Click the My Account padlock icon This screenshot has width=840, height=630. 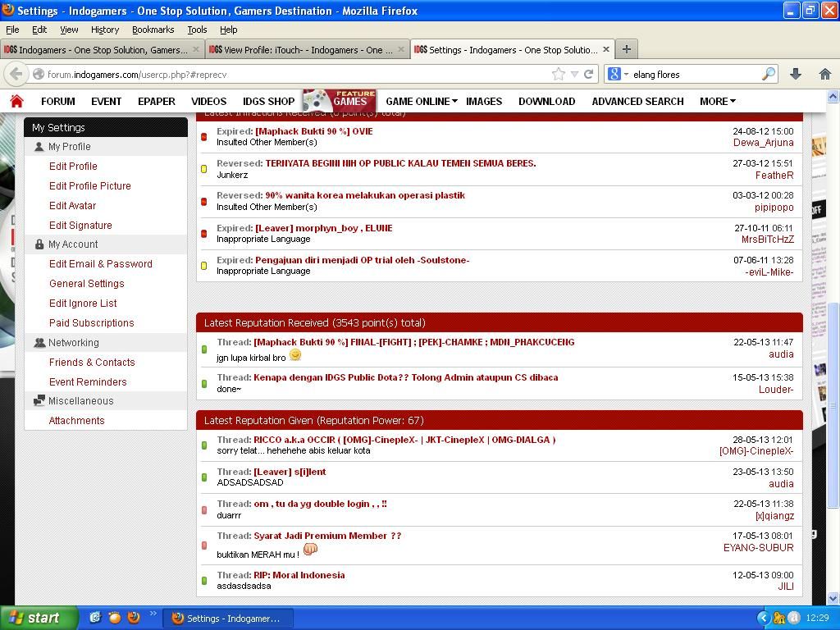pos(39,244)
